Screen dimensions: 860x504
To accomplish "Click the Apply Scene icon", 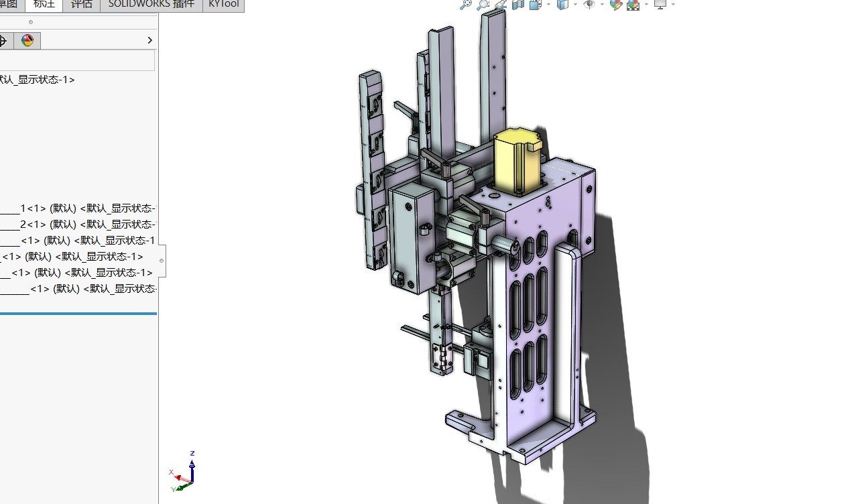I will coord(633,5).
